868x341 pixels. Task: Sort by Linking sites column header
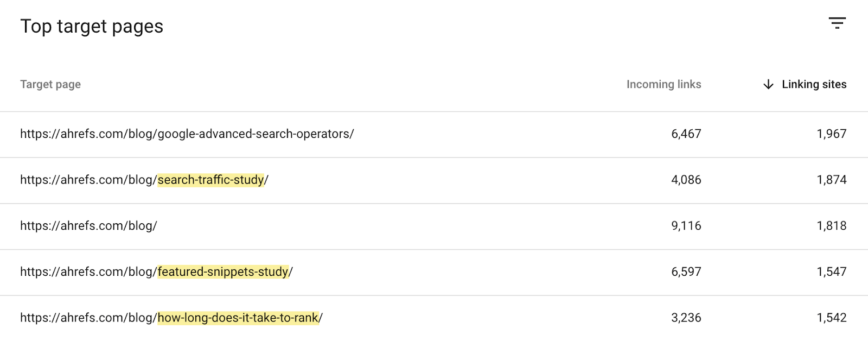click(814, 84)
